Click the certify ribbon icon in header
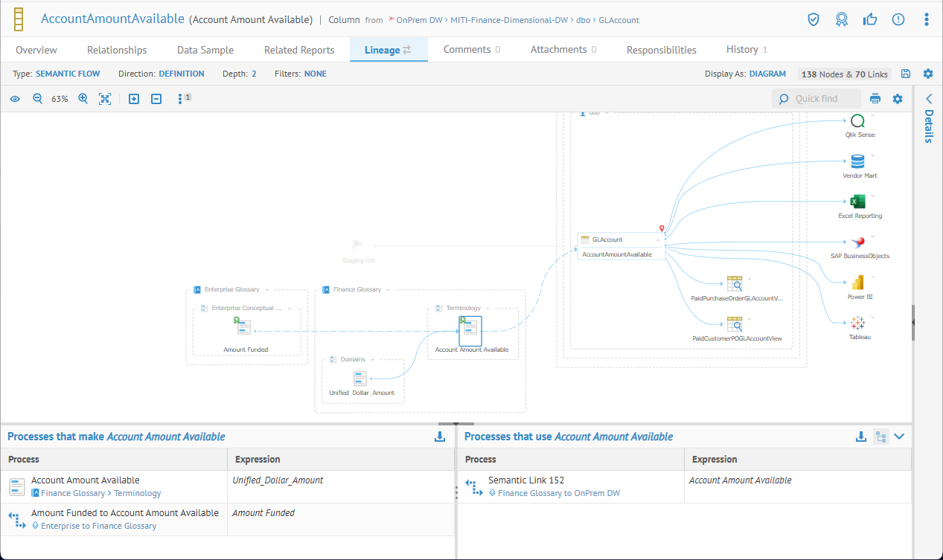This screenshot has width=943, height=560. (x=841, y=19)
